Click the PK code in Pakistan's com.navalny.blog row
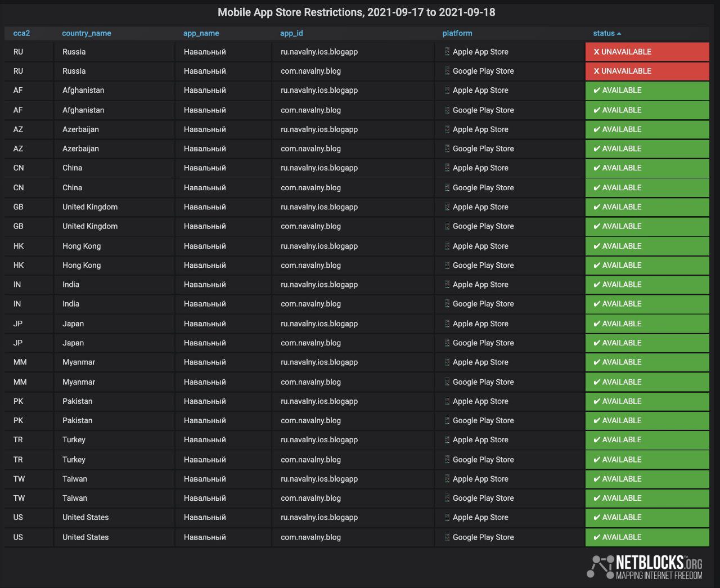720x588 pixels. click(18, 420)
